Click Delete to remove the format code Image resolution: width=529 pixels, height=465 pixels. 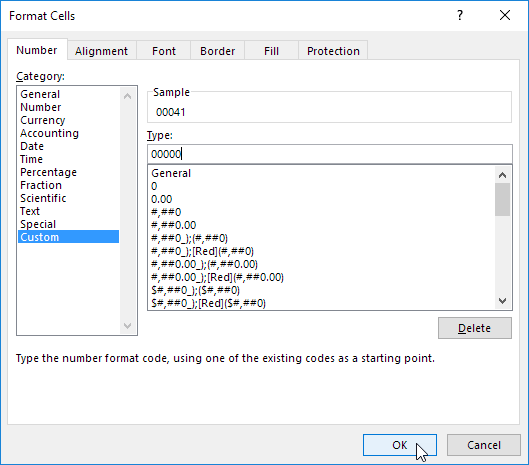coord(475,328)
